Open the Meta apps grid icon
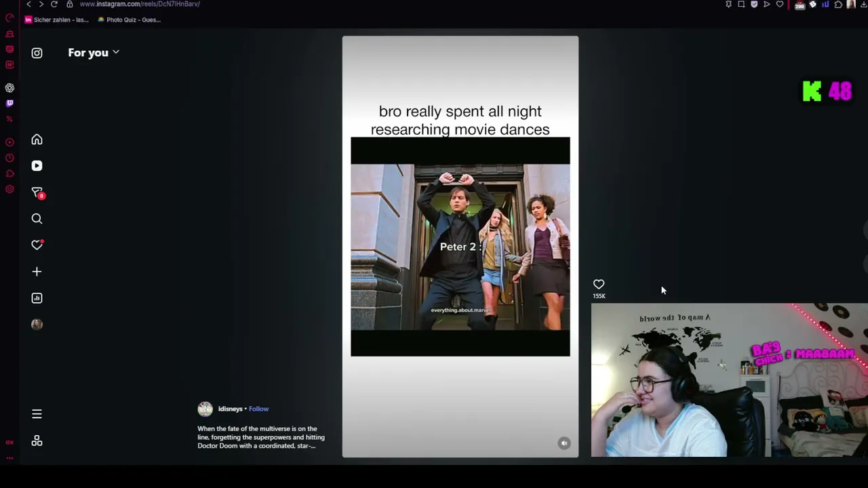This screenshot has width=868, height=488. click(x=37, y=441)
